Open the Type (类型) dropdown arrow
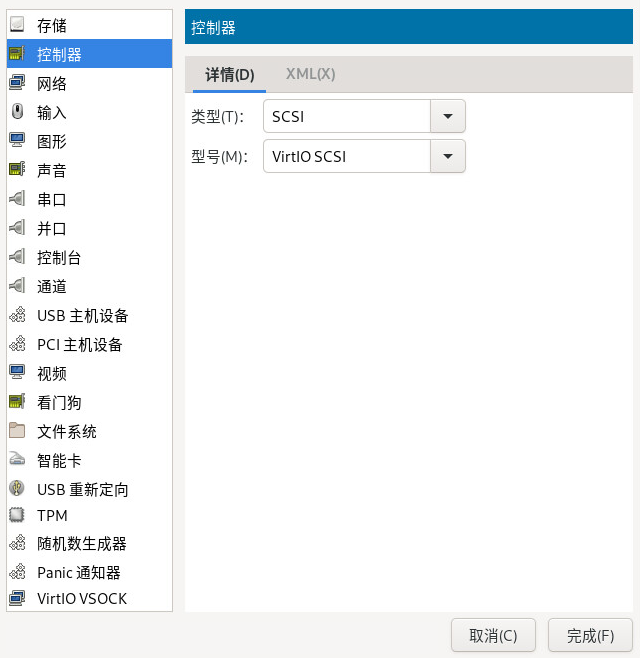This screenshot has height=658, width=640. (x=447, y=117)
